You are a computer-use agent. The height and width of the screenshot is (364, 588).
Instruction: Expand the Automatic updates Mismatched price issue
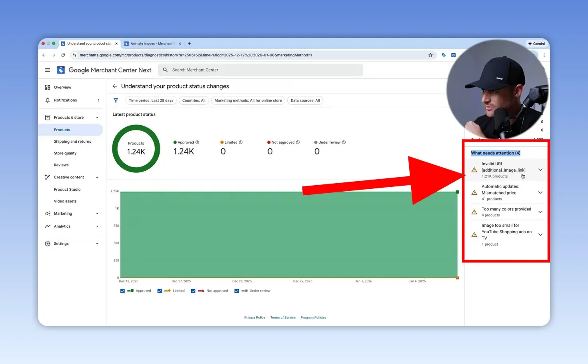(540, 193)
